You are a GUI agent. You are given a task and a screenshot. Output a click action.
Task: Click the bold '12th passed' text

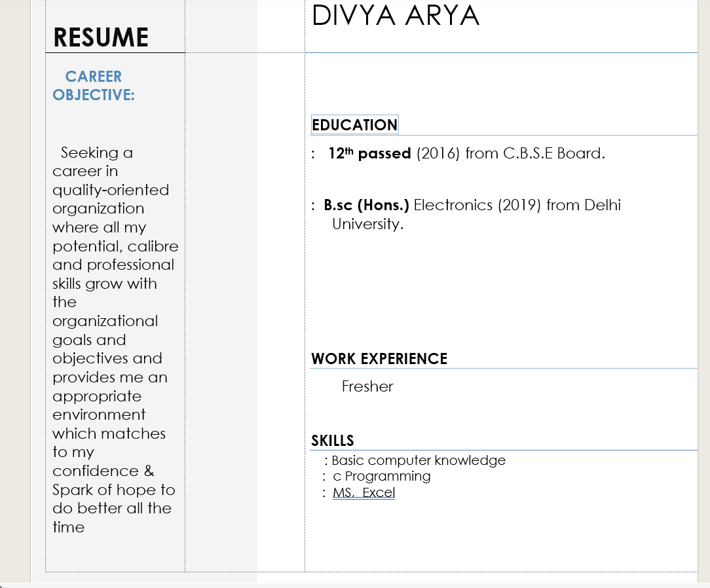click(x=369, y=154)
